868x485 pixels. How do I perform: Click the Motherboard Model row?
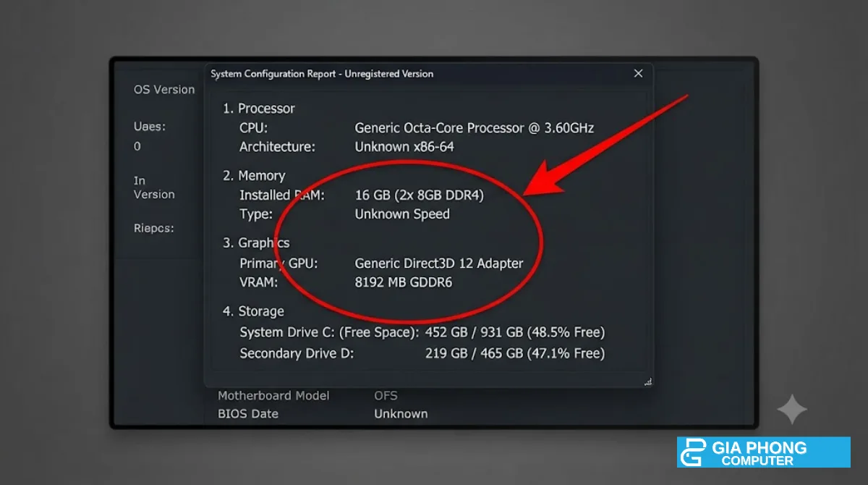[x=307, y=396]
